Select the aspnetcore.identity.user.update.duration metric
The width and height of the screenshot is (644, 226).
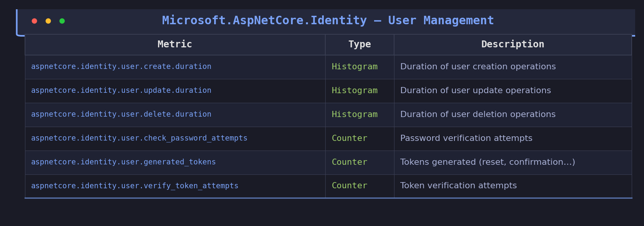[x=121, y=90]
